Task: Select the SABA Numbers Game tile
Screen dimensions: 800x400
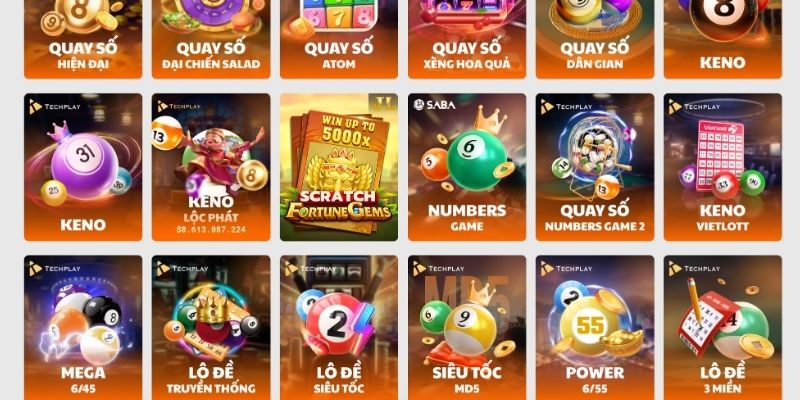Action: click(467, 167)
